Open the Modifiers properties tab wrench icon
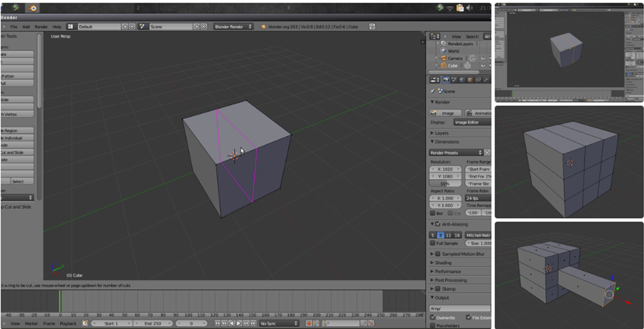This screenshot has width=644, height=329. [486, 80]
